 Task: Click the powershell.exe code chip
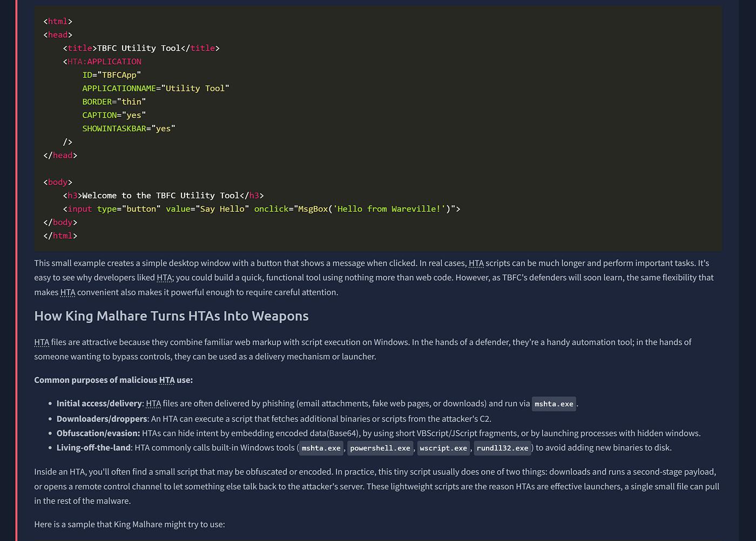pyautogui.click(x=380, y=448)
